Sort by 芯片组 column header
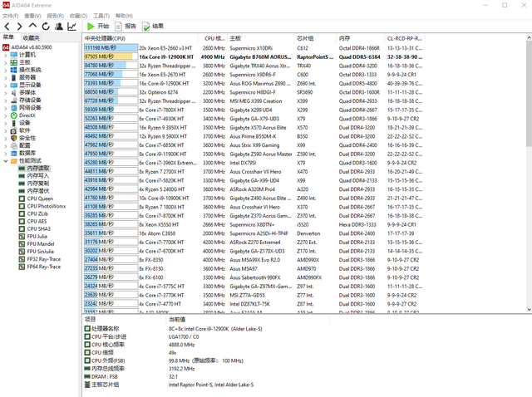The width and height of the screenshot is (532, 397). (315, 38)
